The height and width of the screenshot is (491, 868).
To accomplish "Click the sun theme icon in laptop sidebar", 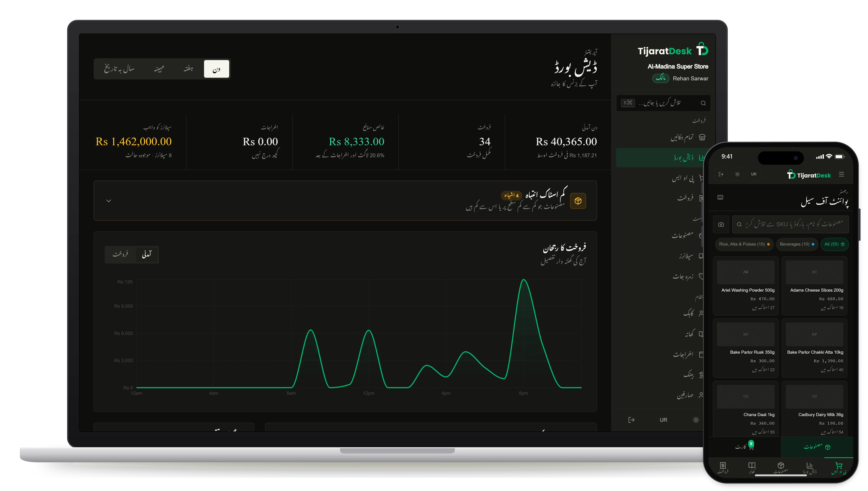I will tap(696, 420).
